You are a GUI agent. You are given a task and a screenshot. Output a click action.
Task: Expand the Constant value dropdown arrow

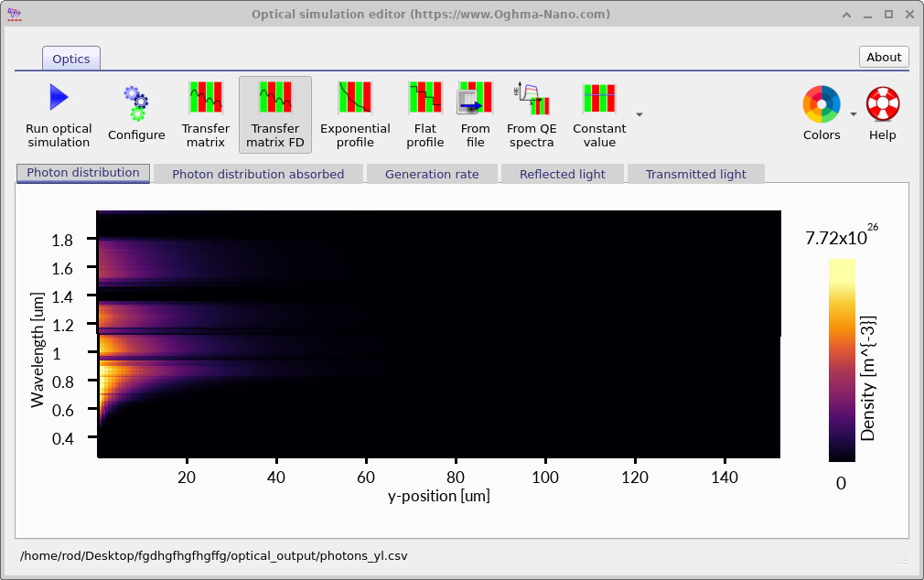click(x=638, y=114)
